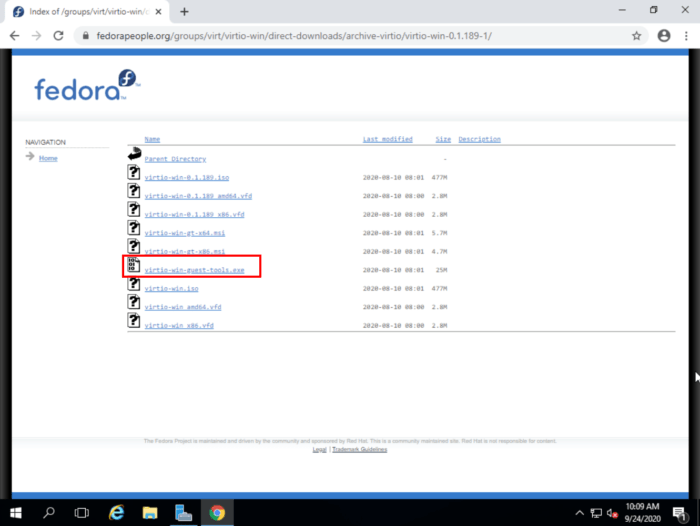Click the 4.7M size of virtio-win-gt-x86.msi

point(439,252)
